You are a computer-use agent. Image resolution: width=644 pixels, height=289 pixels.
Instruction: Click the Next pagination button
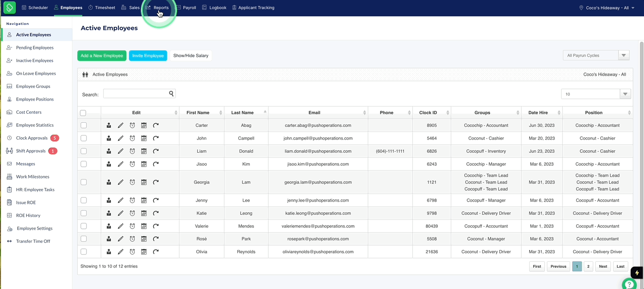click(603, 266)
